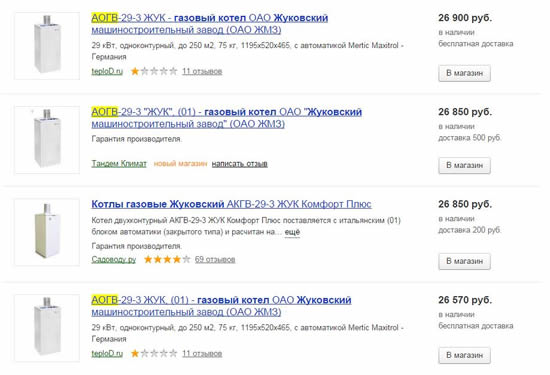Viewport: 550px width, 375px height.
Task: Expand description with the 'ещё' link
Action: [292, 232]
